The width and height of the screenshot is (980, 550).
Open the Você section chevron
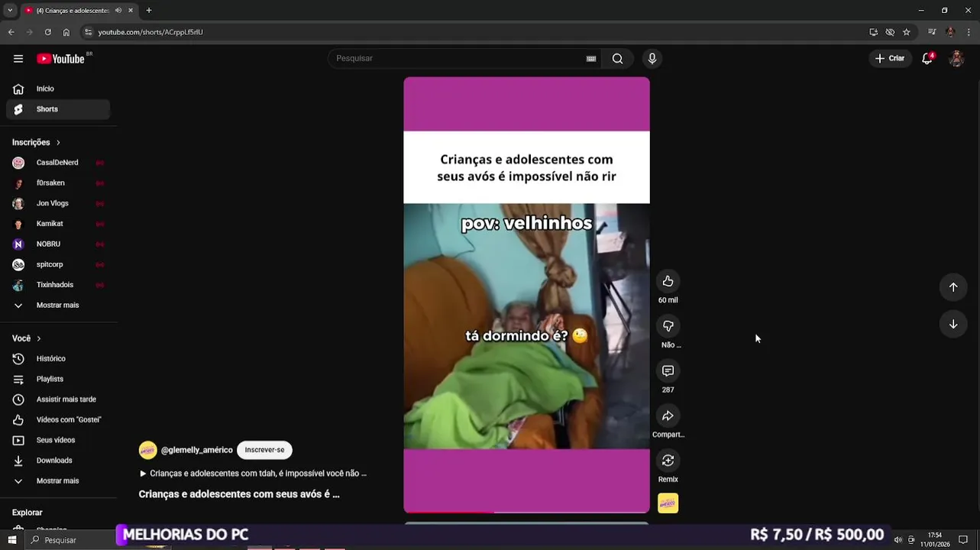point(38,338)
